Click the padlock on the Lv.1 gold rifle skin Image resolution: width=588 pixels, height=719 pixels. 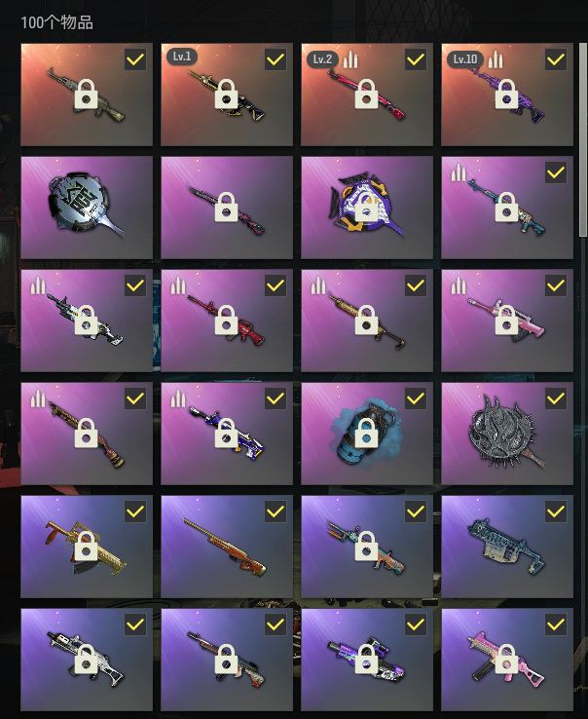(x=227, y=94)
